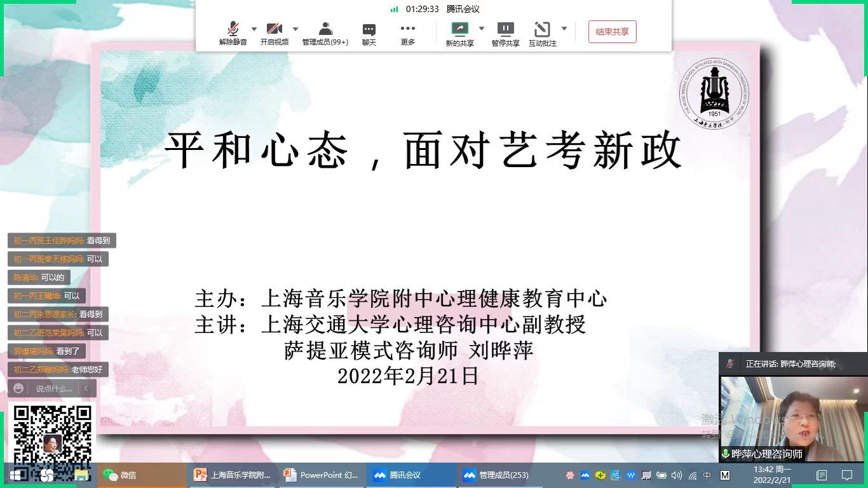Screen dimensions: 868x488
Task: Open the audio options arrow beside 解除静音
Action: [x=254, y=29]
